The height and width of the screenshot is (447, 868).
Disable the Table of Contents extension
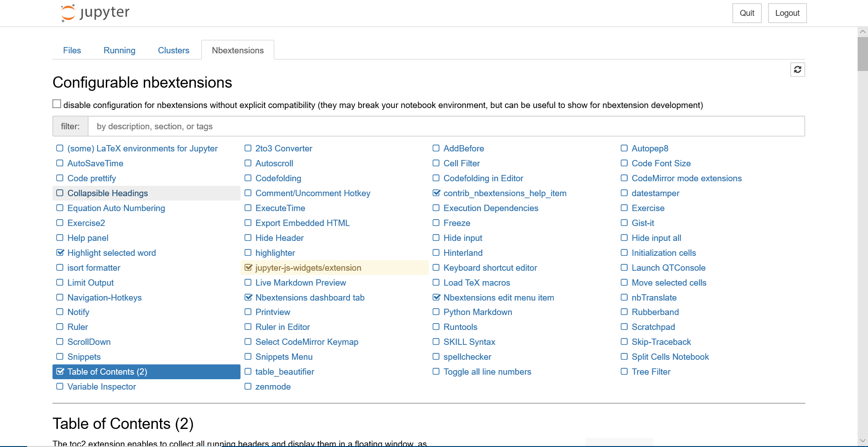(x=60, y=372)
